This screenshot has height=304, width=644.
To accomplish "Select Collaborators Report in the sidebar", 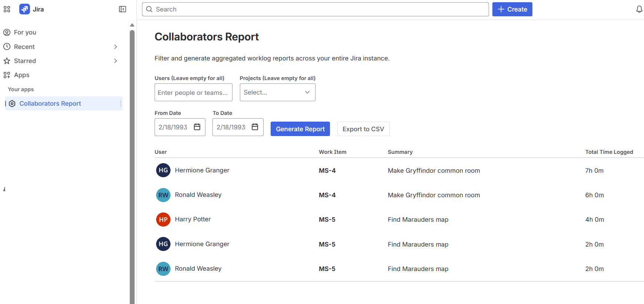I will click(50, 103).
